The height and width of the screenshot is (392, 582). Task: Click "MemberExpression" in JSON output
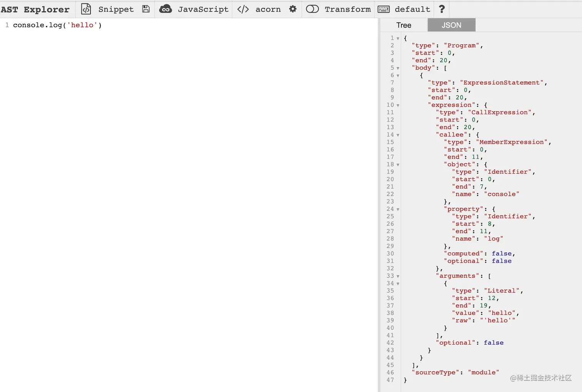coord(512,142)
